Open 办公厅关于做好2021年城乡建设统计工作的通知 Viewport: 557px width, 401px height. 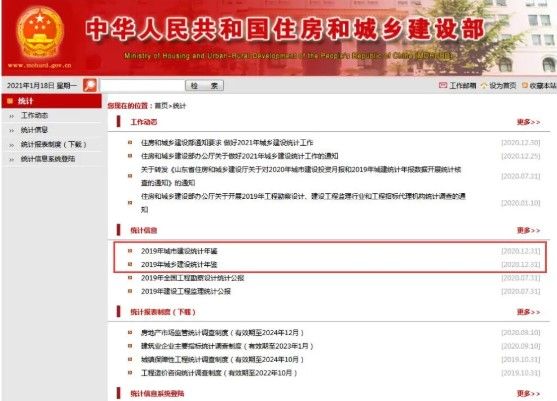pos(239,156)
